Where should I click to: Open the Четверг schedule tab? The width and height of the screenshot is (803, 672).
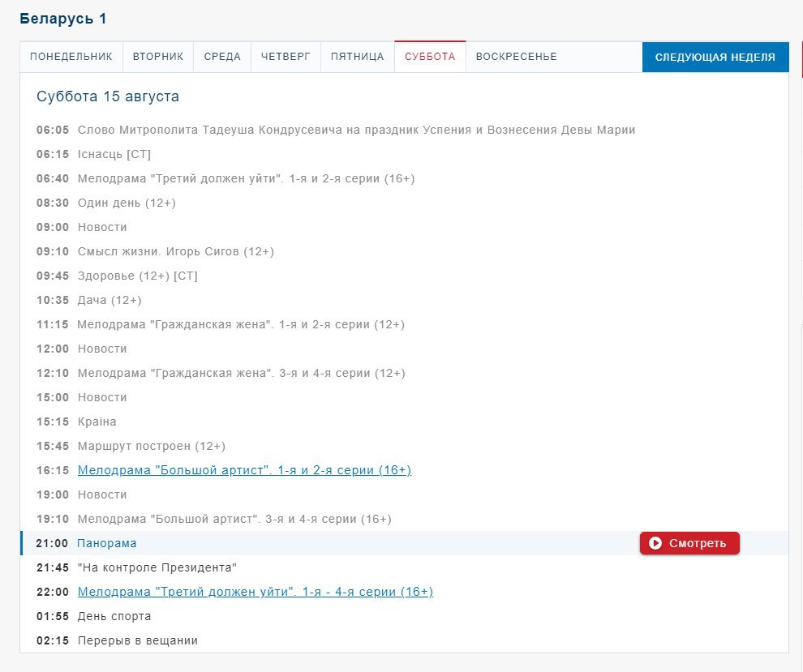tap(286, 57)
